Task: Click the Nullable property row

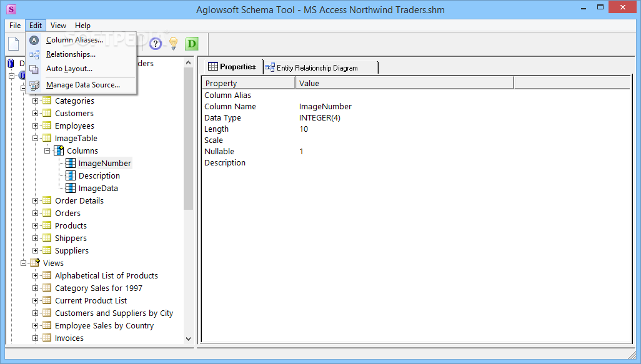Action: click(415, 152)
